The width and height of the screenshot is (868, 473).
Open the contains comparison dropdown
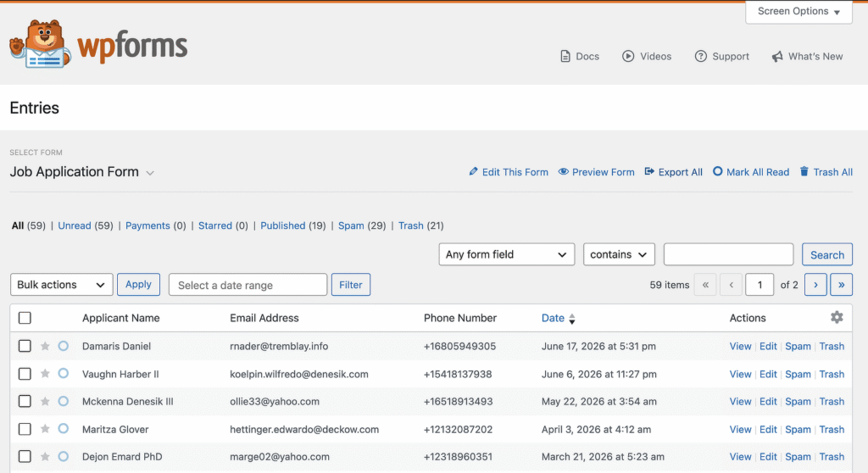click(x=619, y=254)
